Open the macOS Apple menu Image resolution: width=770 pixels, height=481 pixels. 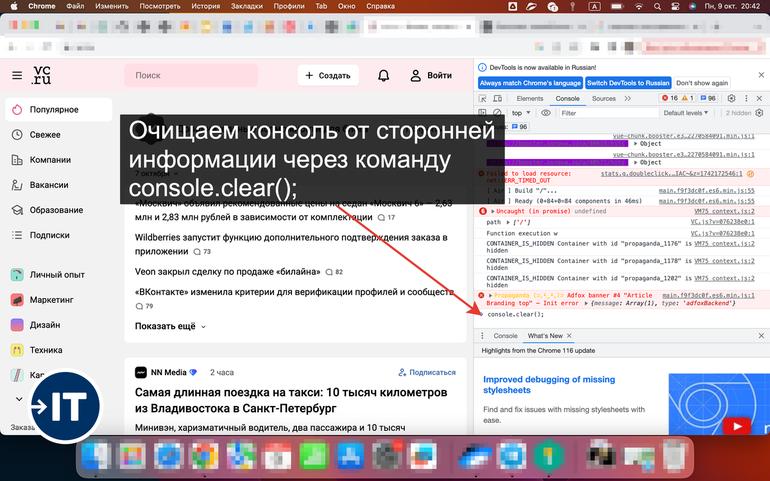pos(14,6)
